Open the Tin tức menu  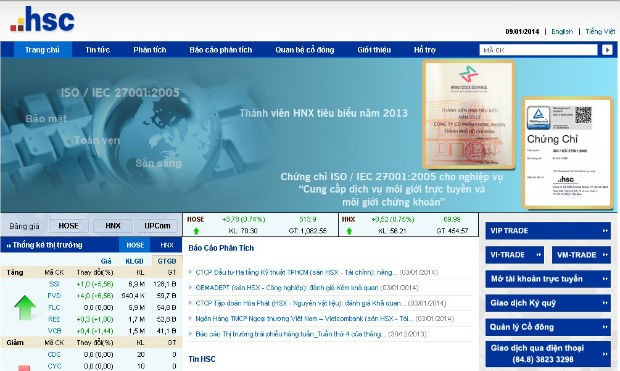97,50
